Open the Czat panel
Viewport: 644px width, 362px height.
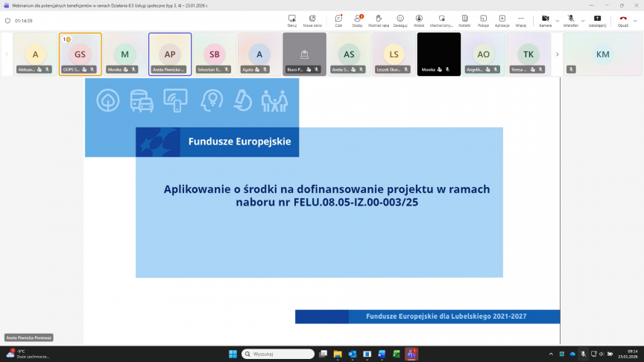[x=338, y=19]
